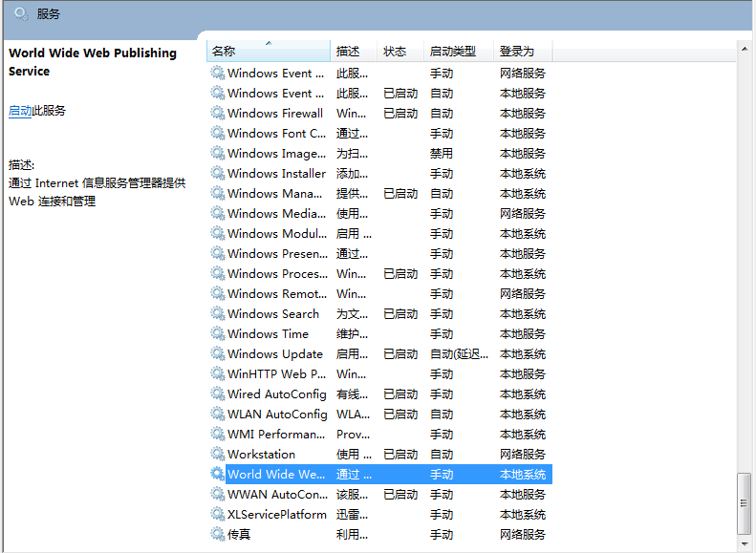Screen dimensions: 756x553
Task: Select the WWAN AutoCon... service name
Action: (x=277, y=494)
